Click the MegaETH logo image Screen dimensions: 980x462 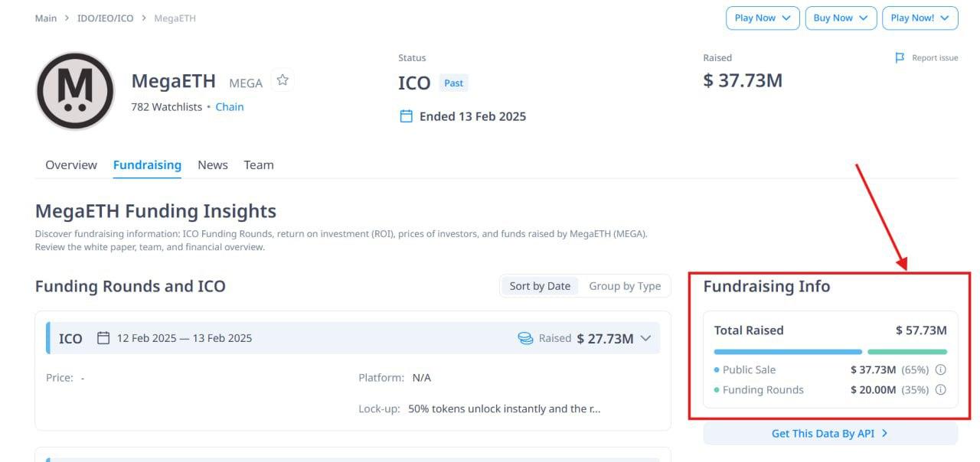pyautogui.click(x=75, y=91)
